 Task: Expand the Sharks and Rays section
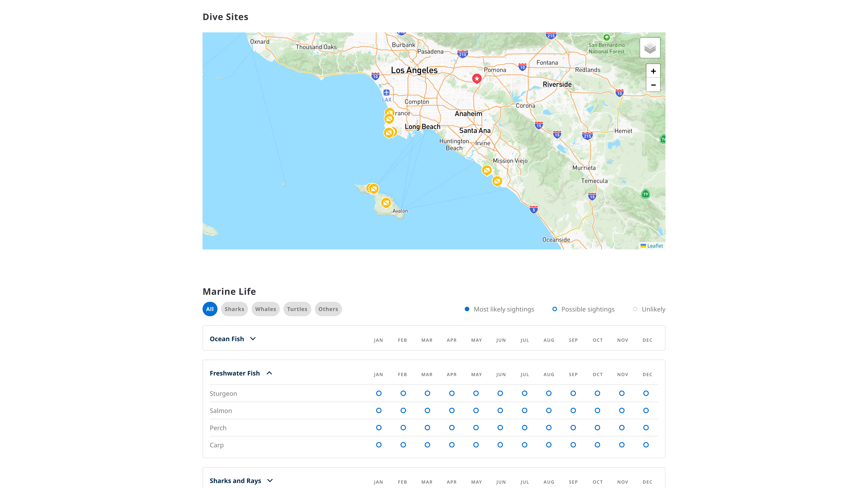[x=270, y=481]
